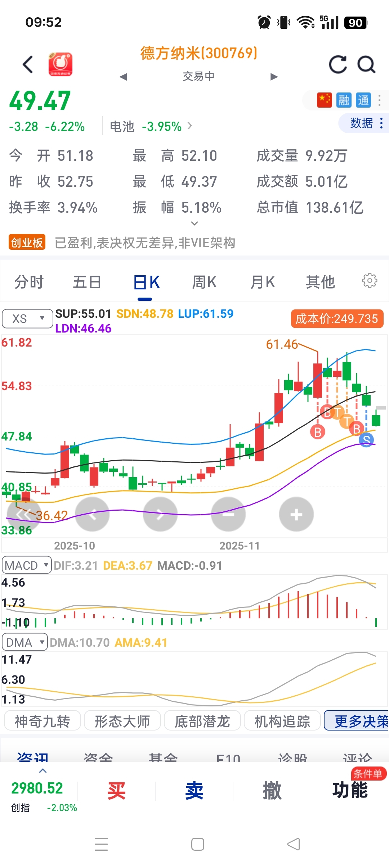Tap the red 买 buy button

(117, 791)
